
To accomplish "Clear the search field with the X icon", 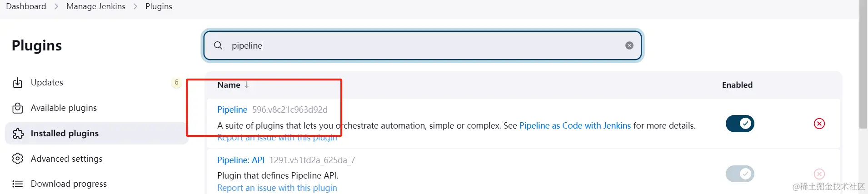I will pyautogui.click(x=629, y=45).
